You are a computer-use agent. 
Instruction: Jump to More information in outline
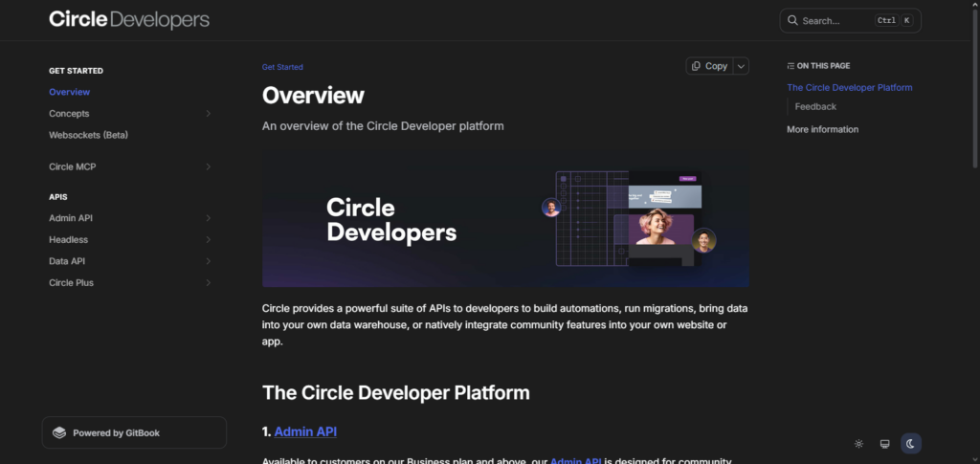(x=822, y=129)
